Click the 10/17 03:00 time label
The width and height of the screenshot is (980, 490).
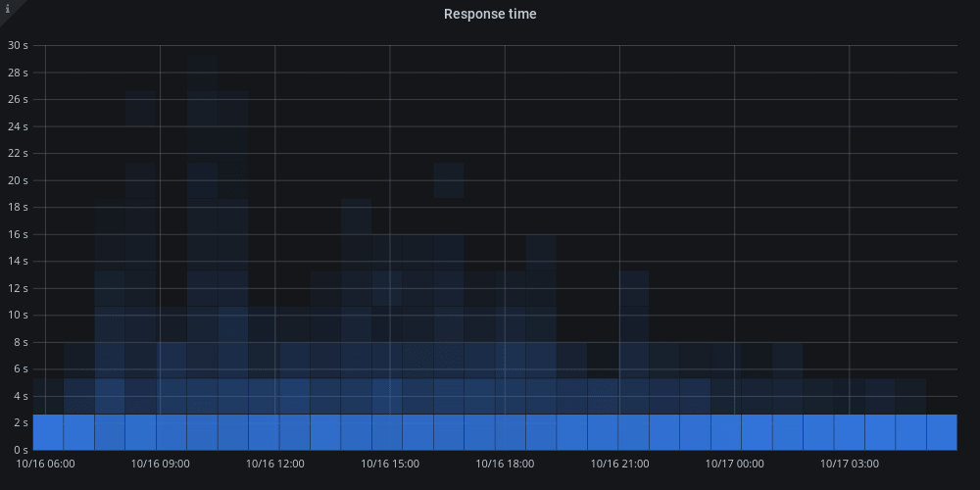850,464
